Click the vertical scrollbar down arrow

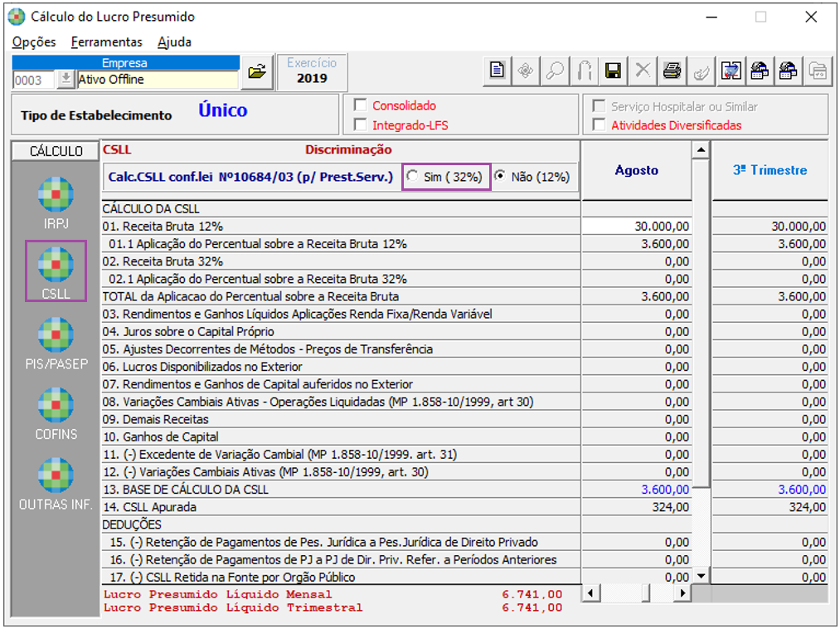(x=700, y=576)
